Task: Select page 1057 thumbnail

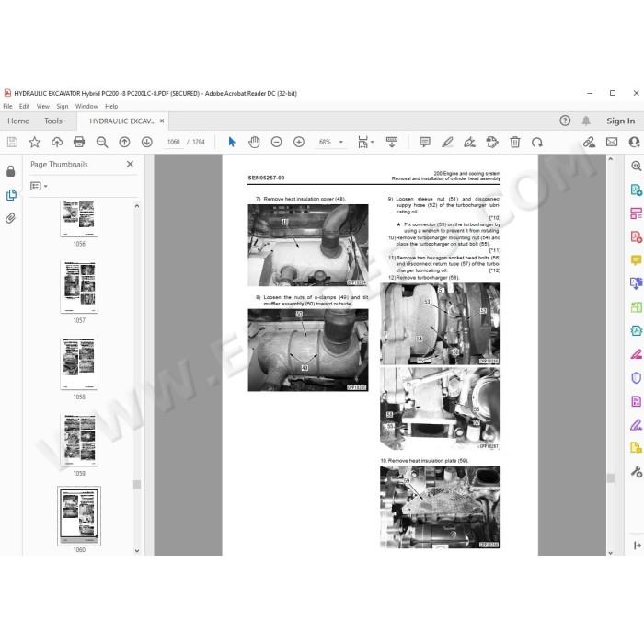Action: coord(79,287)
